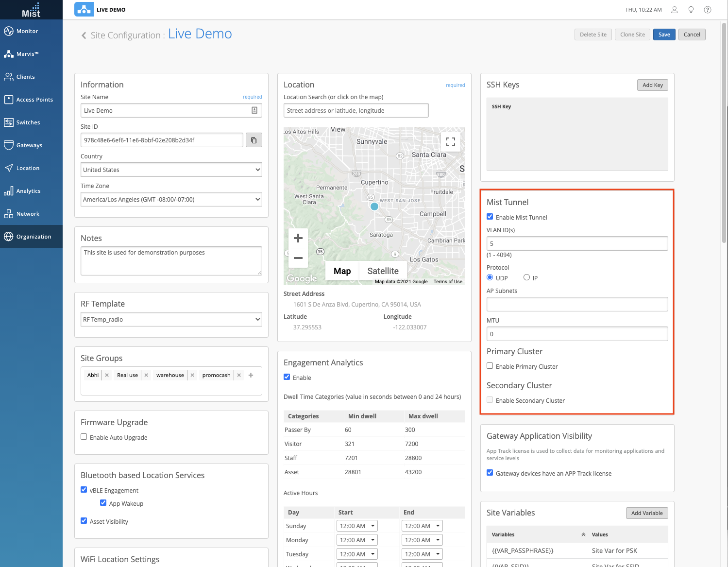Expand the Time Zone dropdown
This screenshot has height=567, width=728.
[x=171, y=199]
